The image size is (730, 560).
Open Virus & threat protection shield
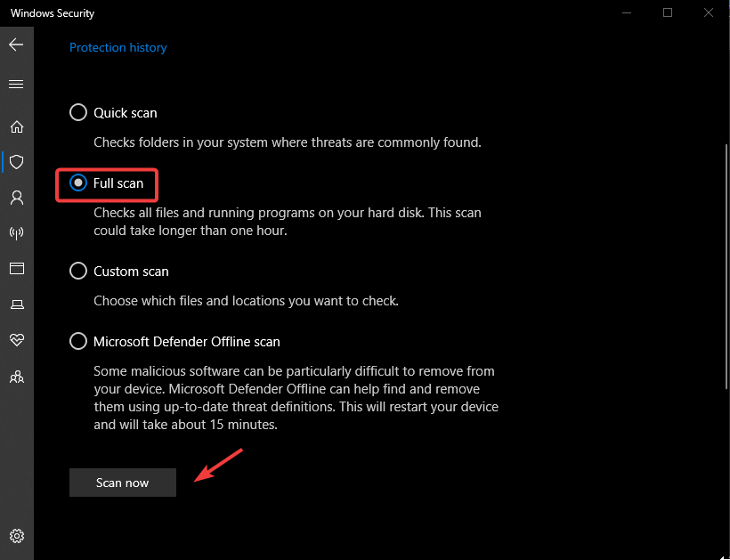coord(16,162)
